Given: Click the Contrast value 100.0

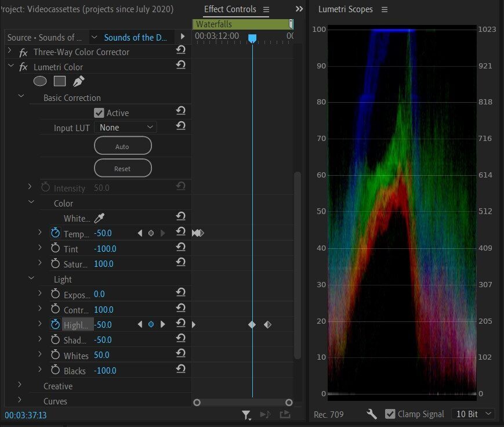Looking at the screenshot, I should tap(103, 310).
